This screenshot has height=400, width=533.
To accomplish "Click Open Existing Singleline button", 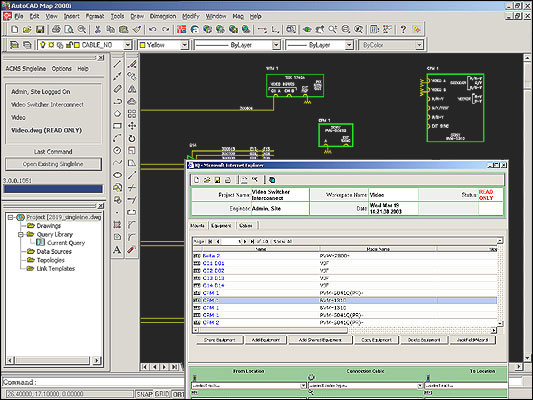I will point(53,164).
